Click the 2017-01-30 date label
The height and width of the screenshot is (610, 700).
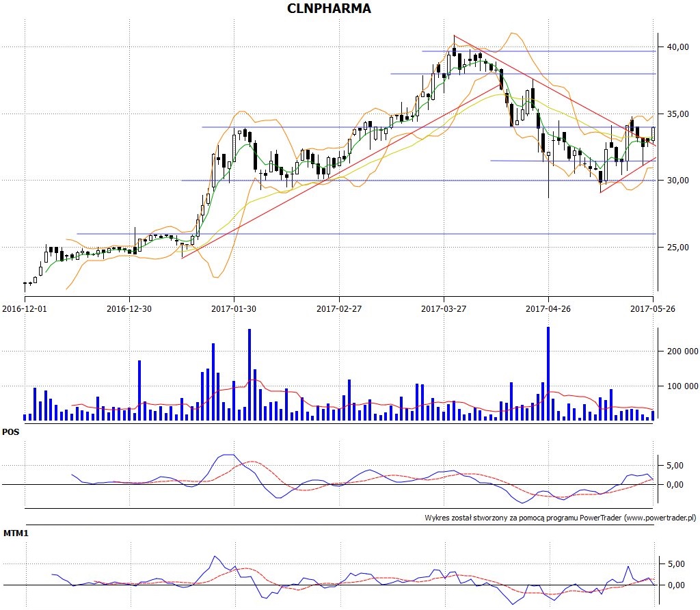234,308
